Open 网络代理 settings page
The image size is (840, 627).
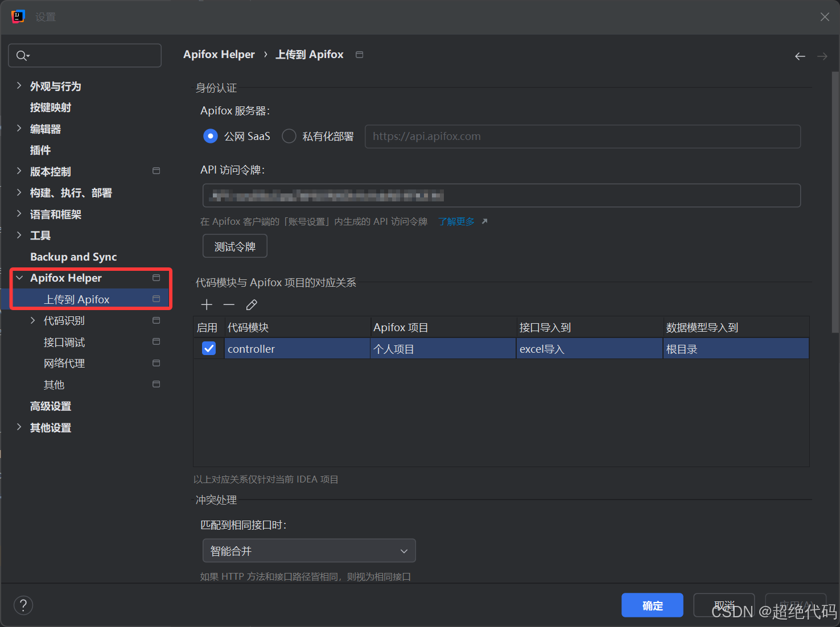coord(64,363)
